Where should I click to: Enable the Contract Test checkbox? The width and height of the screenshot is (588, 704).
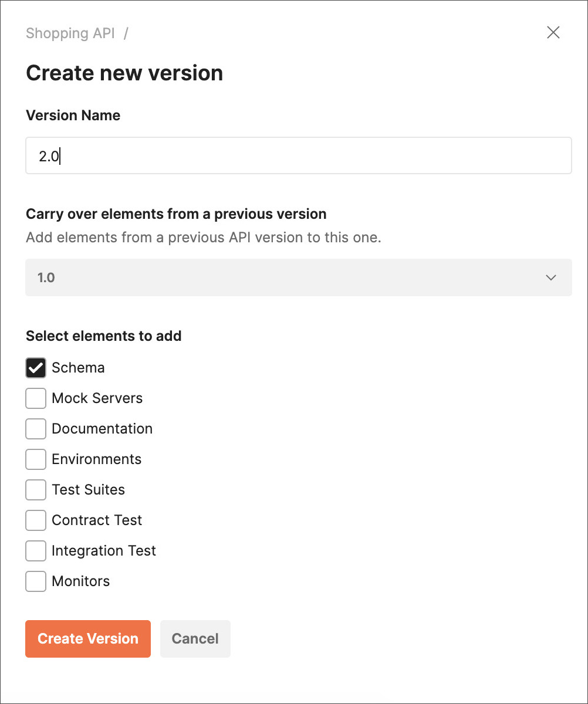36,520
